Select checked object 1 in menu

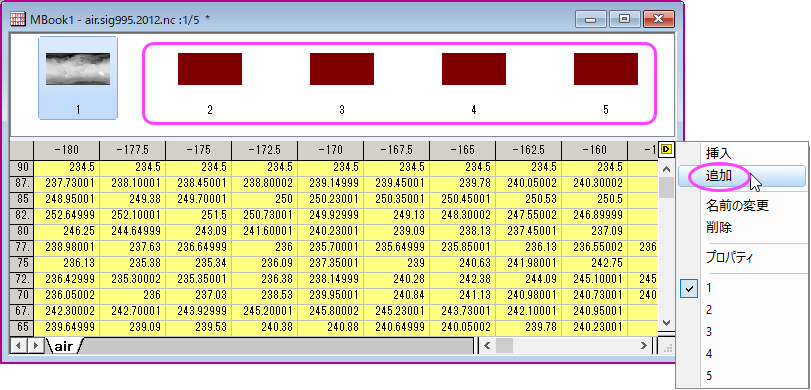(x=741, y=289)
